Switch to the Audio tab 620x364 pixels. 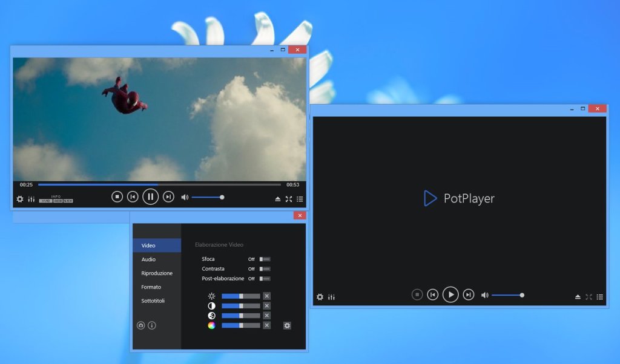[x=157, y=259]
